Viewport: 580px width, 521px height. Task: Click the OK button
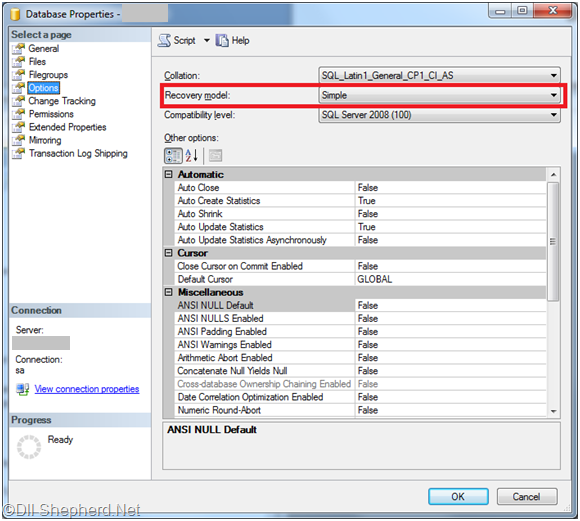(x=458, y=497)
